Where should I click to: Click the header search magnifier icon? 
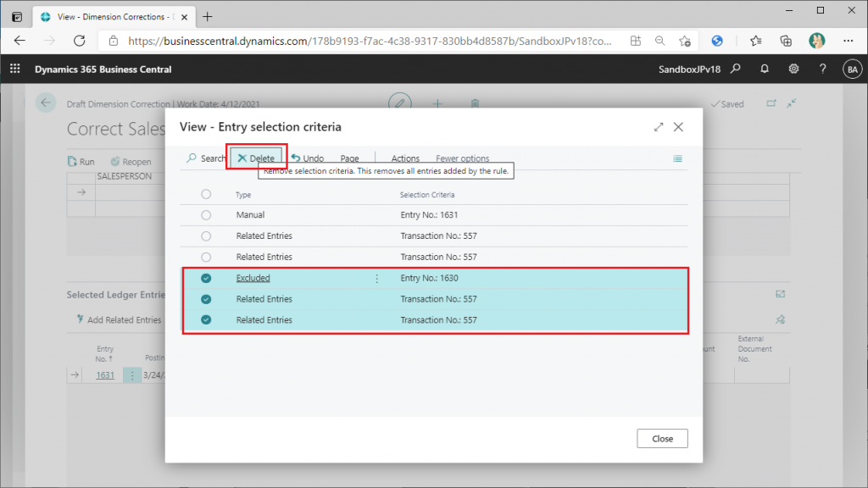(736, 69)
